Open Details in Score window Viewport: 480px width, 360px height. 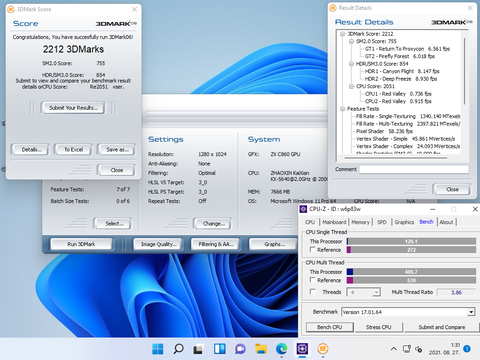(x=30, y=150)
